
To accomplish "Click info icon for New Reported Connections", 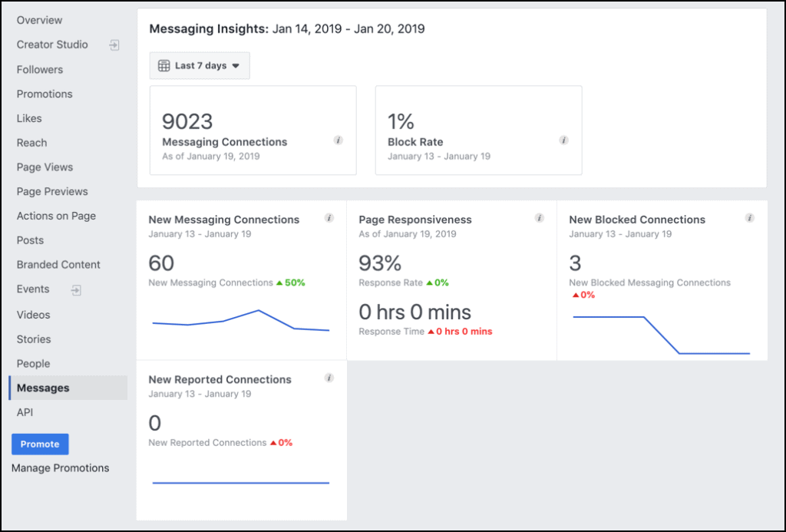I will pyautogui.click(x=329, y=378).
